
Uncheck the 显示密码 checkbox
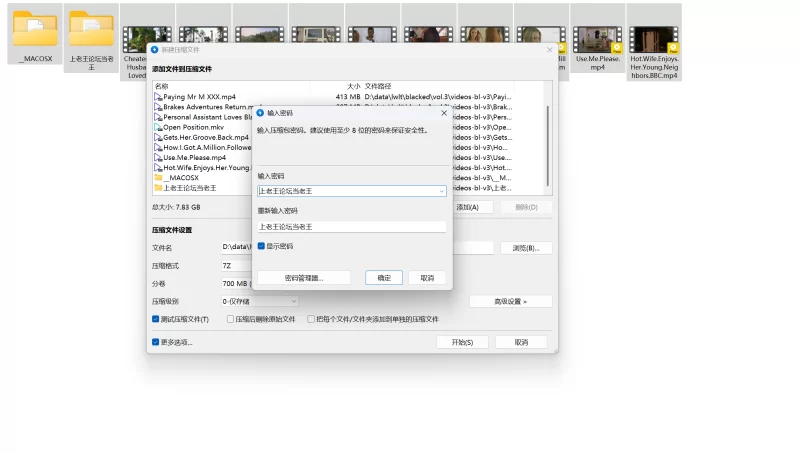(261, 246)
